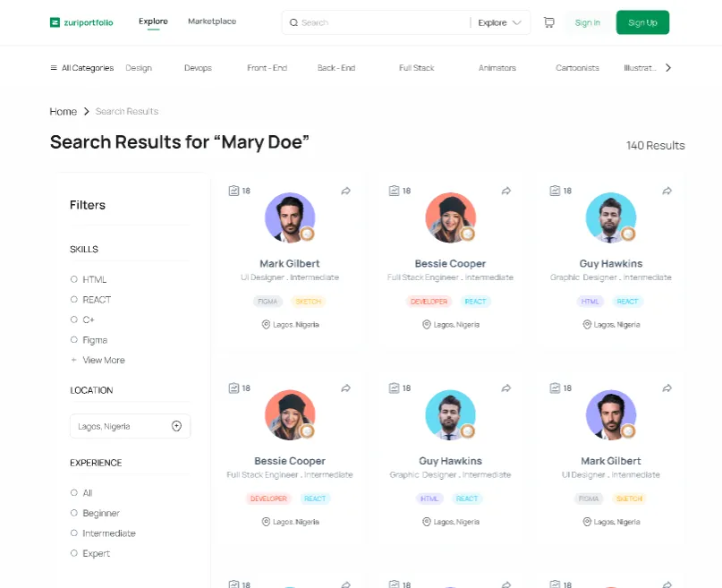The image size is (722, 588).
Task: Share first-row Bessie Cooper's profile card
Action: [506, 191]
